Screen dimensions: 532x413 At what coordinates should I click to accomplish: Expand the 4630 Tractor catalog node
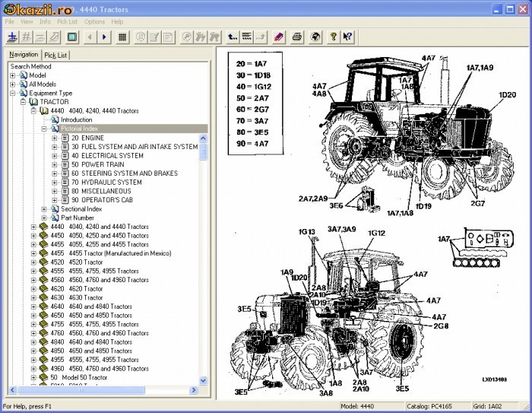(x=33, y=297)
